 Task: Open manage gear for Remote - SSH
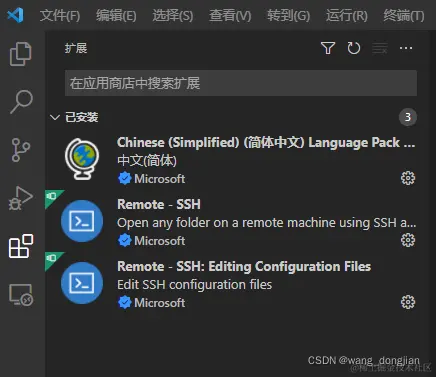point(408,240)
